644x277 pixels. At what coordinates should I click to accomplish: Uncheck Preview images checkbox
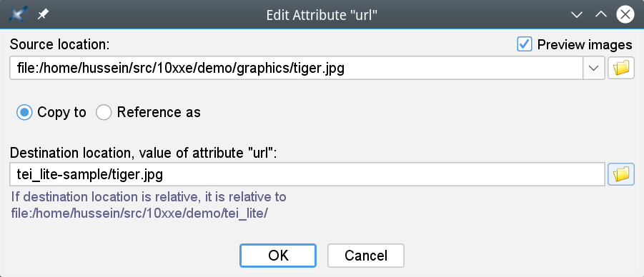coord(525,44)
